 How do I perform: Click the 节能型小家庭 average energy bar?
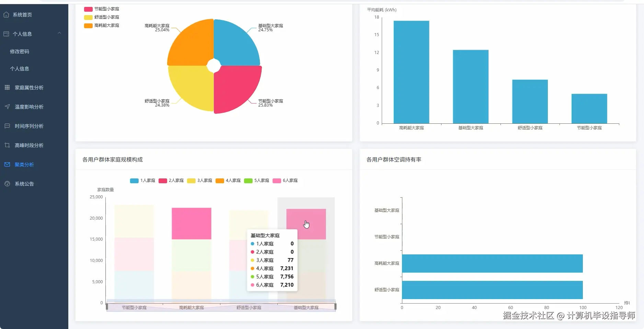[589, 109]
